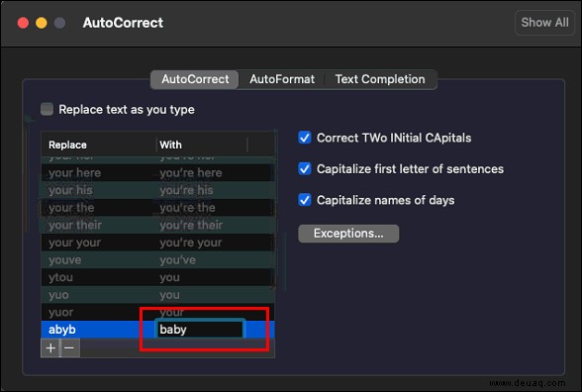The height and width of the screenshot is (392, 582).
Task: Toggle Capitalize first letter of sentences
Action: [305, 169]
